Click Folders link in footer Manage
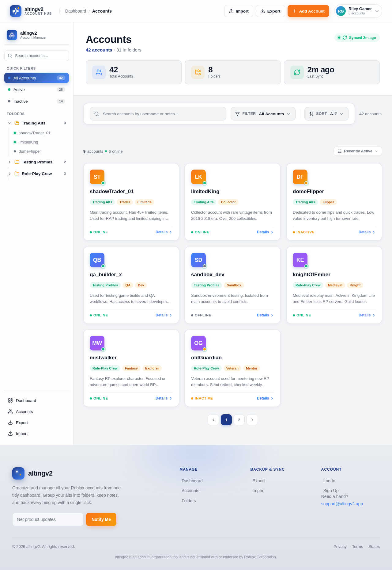 coord(189,501)
